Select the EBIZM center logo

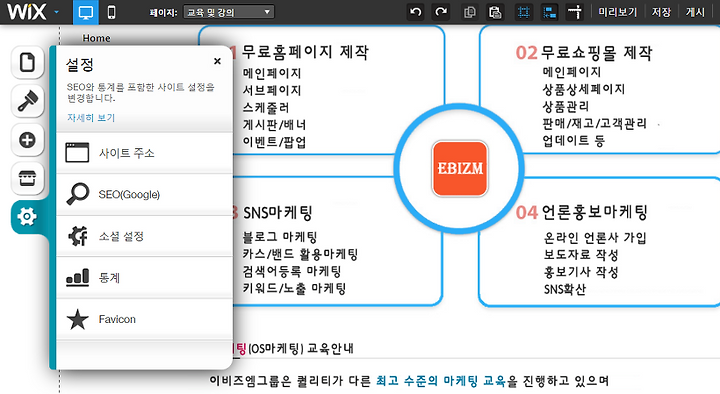(x=460, y=169)
